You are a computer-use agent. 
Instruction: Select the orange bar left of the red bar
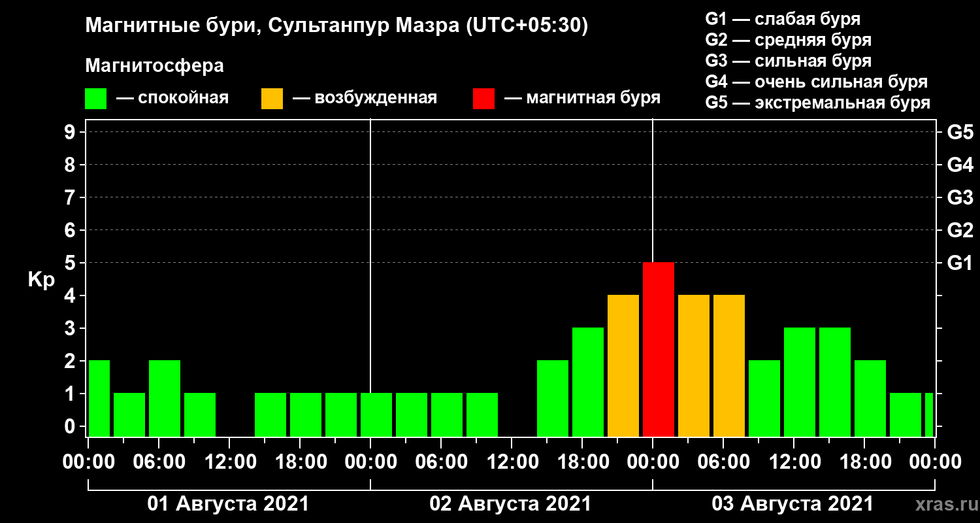(x=623, y=366)
